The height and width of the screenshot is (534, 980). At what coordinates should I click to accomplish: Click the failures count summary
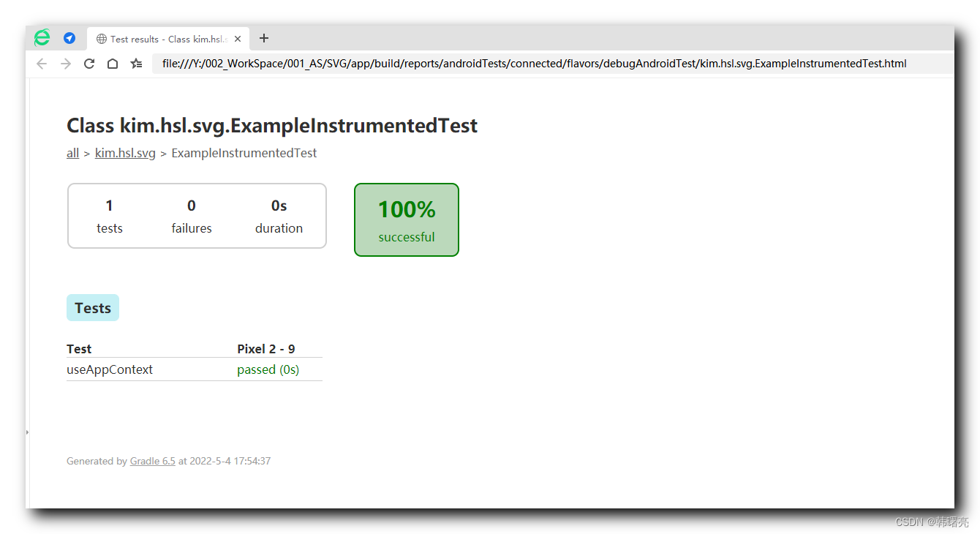[x=192, y=216]
